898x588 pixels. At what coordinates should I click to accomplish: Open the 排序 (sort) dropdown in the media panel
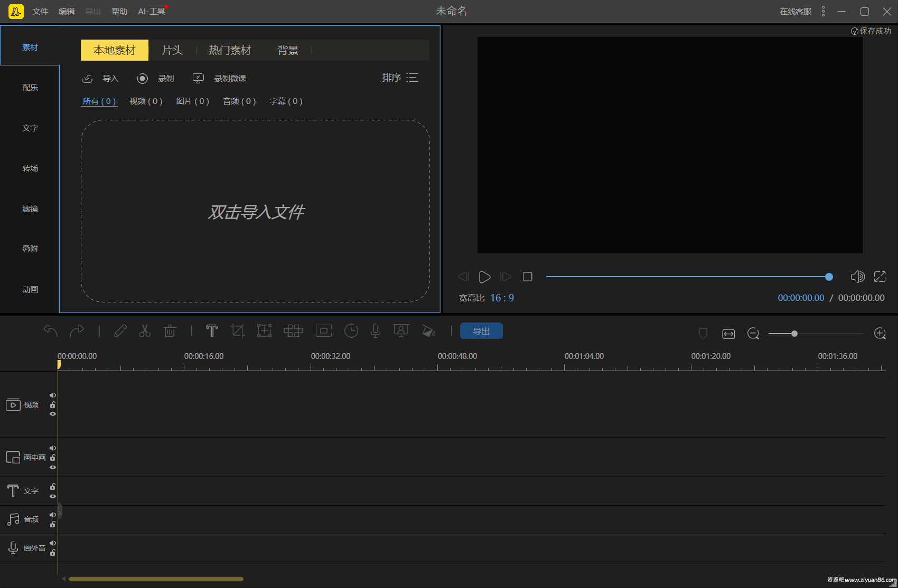point(397,78)
